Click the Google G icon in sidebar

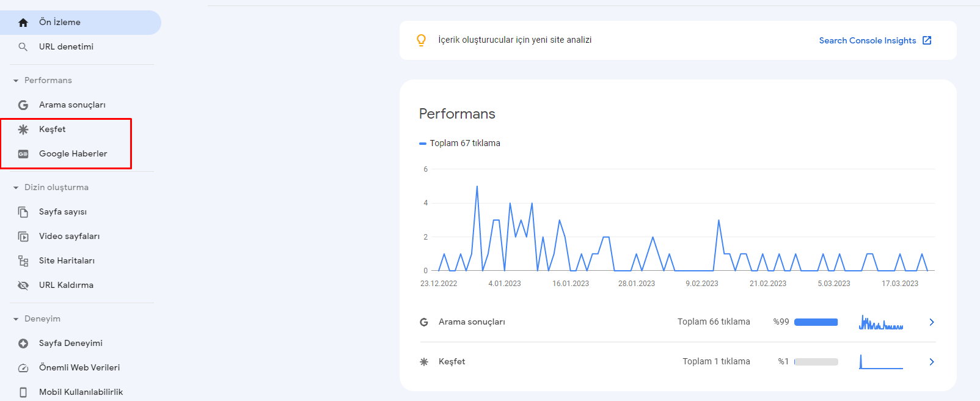[23, 105]
